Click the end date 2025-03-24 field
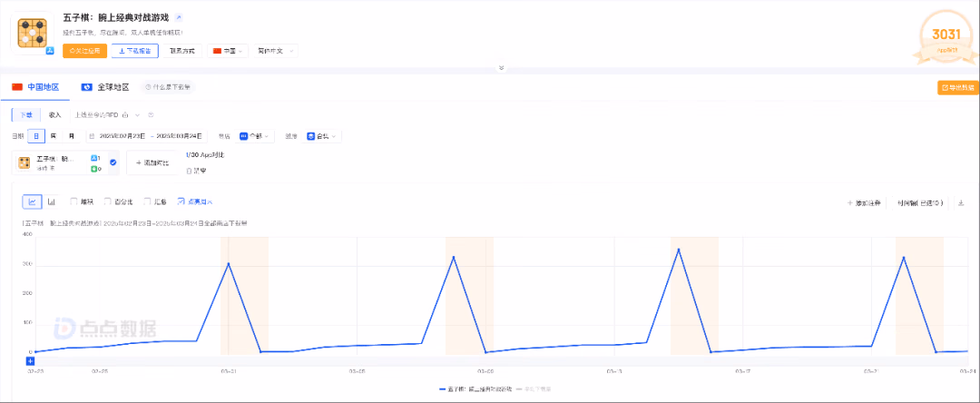 pos(180,135)
